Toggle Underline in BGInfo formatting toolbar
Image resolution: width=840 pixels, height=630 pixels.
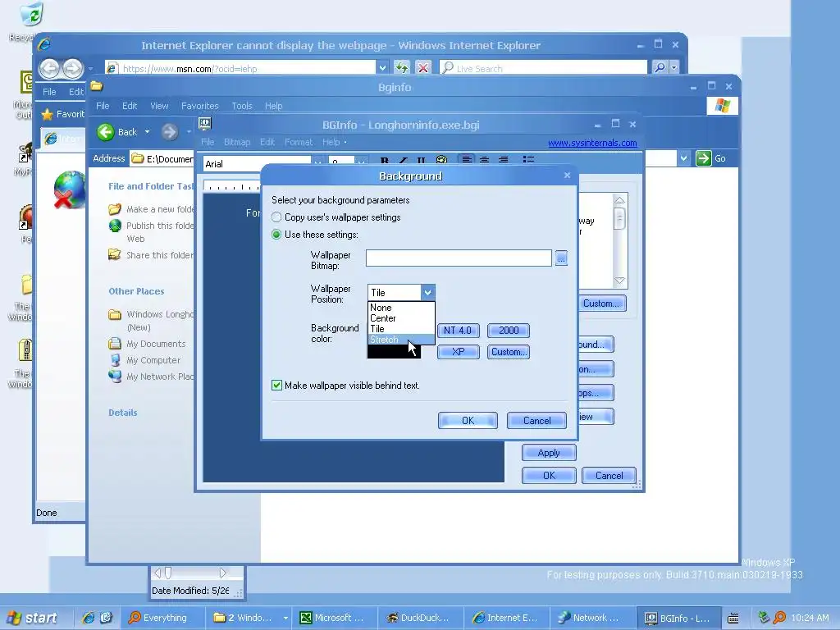coord(421,160)
